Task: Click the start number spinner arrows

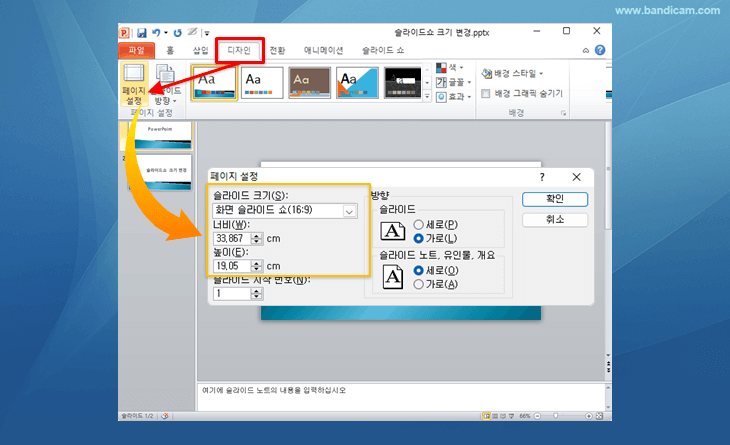Action: (x=257, y=294)
